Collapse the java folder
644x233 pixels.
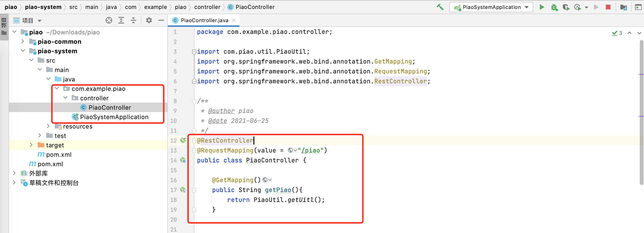point(48,79)
